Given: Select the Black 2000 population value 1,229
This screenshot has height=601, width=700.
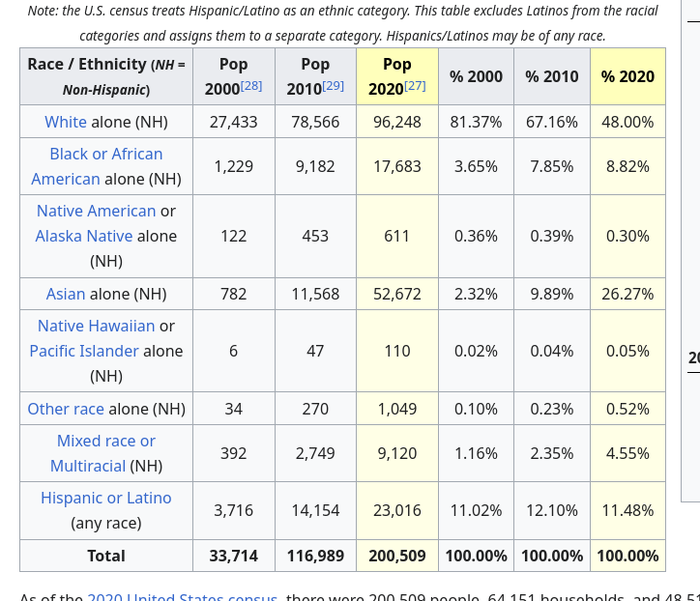Looking at the screenshot, I should 233,166.
